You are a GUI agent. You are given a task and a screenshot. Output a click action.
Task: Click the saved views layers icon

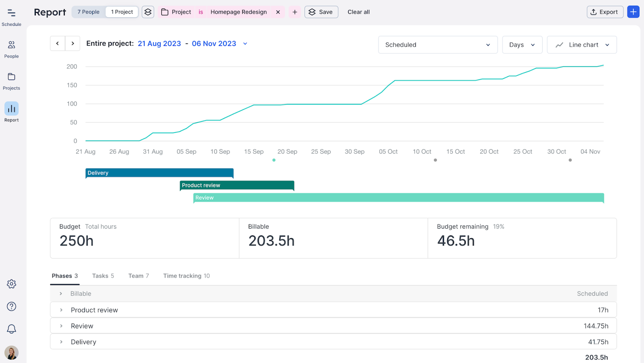148,12
